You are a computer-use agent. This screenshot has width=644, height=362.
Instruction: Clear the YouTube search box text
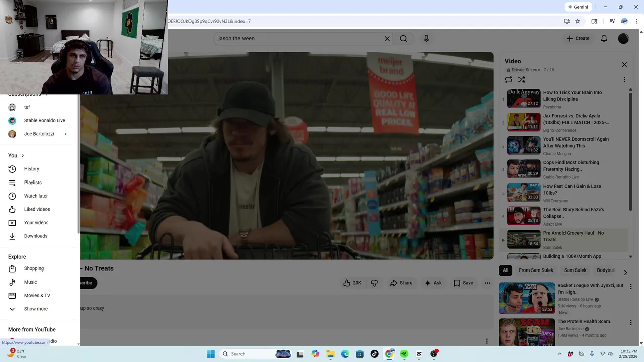click(387, 38)
